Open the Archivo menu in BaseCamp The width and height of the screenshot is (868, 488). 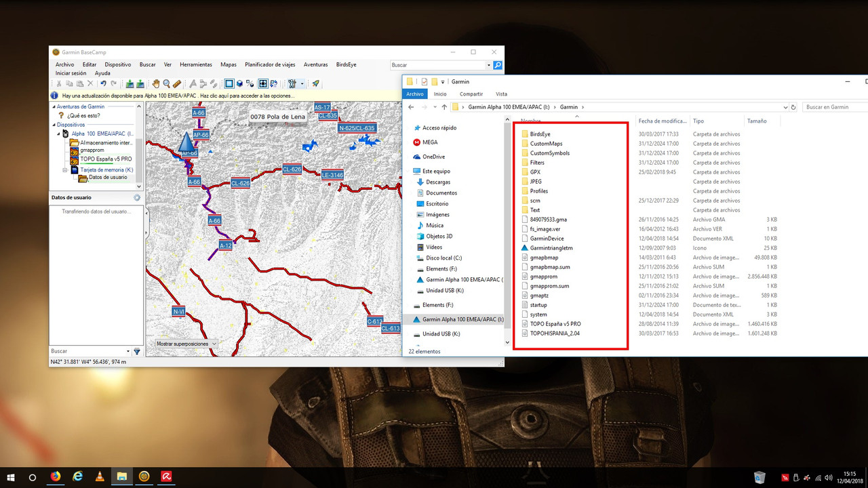[64, 64]
